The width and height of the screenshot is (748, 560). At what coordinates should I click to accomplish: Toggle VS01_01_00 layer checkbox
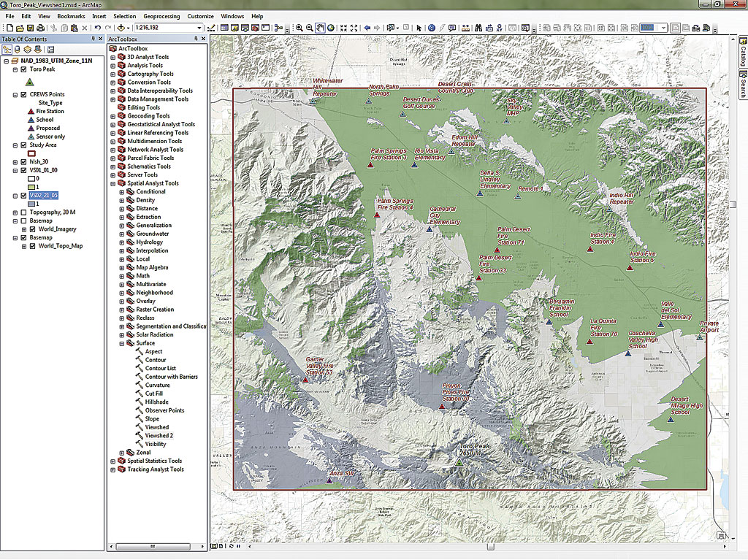23,170
